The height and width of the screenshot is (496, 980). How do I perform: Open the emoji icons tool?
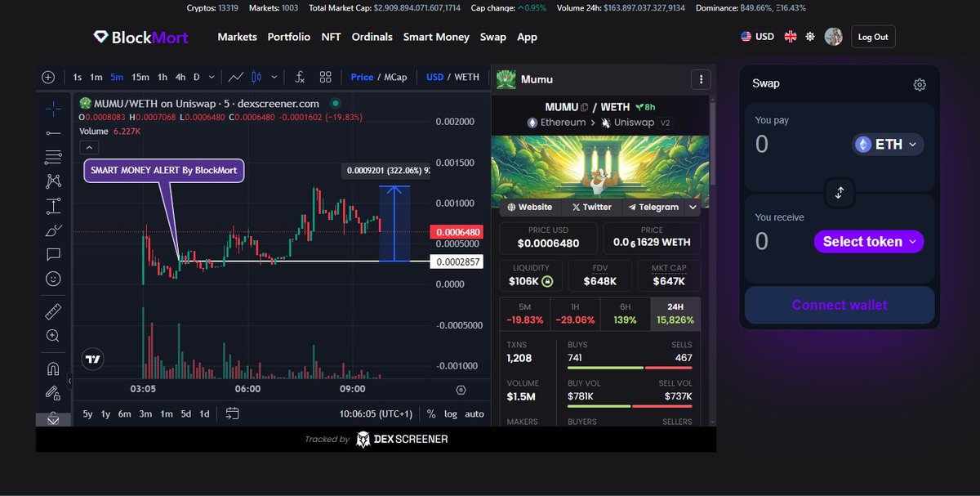53,279
